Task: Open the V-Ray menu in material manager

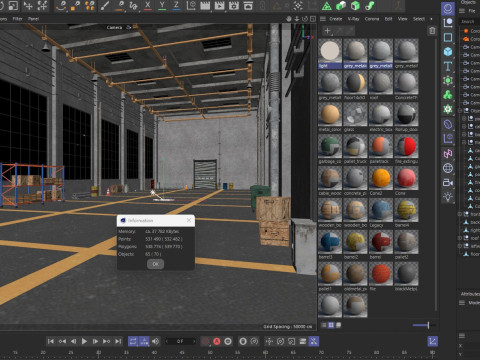Action: tap(354, 19)
